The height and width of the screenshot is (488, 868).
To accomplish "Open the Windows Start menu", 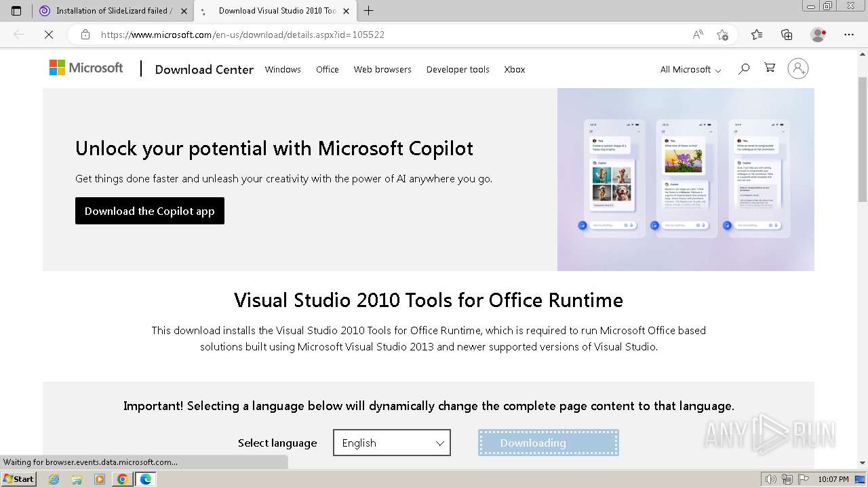I will click(x=19, y=479).
